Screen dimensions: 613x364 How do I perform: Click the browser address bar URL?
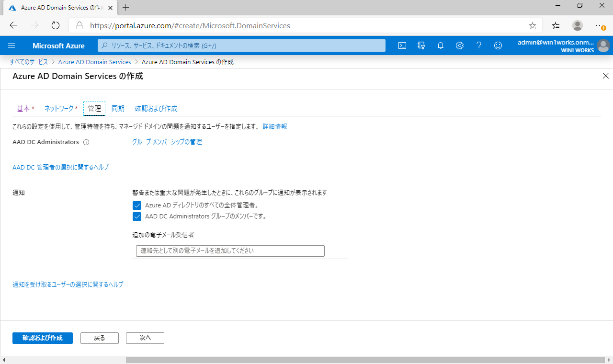coord(190,26)
